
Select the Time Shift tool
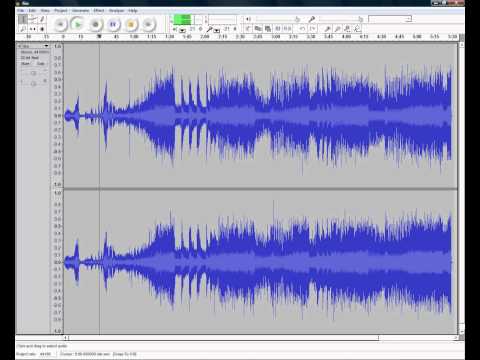tap(32, 29)
